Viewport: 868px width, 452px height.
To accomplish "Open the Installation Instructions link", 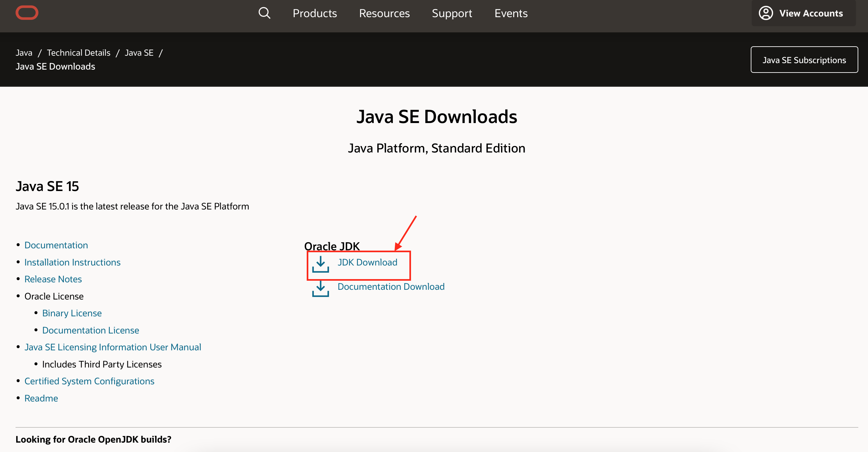I will [x=73, y=262].
